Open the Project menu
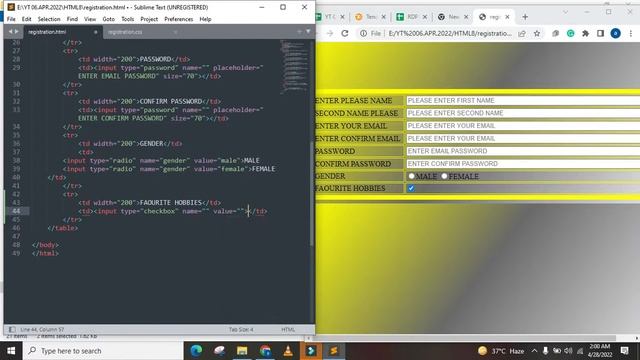The width and height of the screenshot is (640, 360). pyautogui.click(x=149, y=19)
